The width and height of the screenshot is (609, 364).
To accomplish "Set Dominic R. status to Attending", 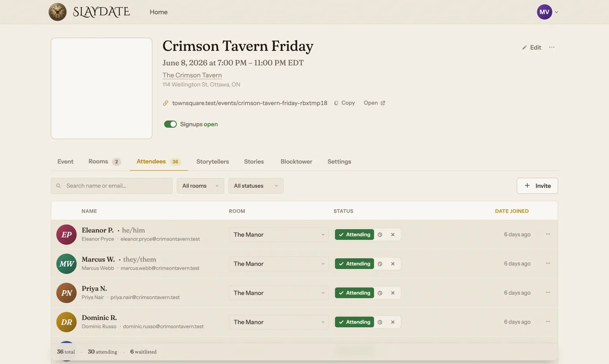I will 354,322.
